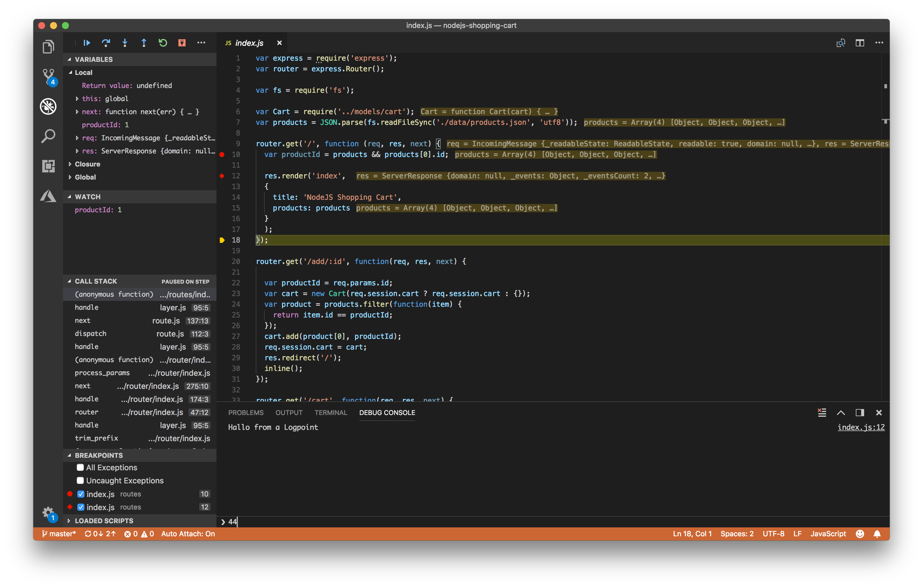The height and width of the screenshot is (588, 923).
Task: Expand the Closure variables section
Action: [73, 164]
